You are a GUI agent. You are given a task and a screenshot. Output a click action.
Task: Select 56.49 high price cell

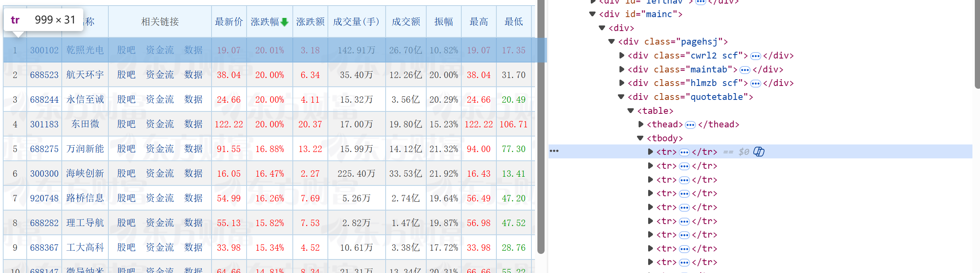tap(479, 198)
